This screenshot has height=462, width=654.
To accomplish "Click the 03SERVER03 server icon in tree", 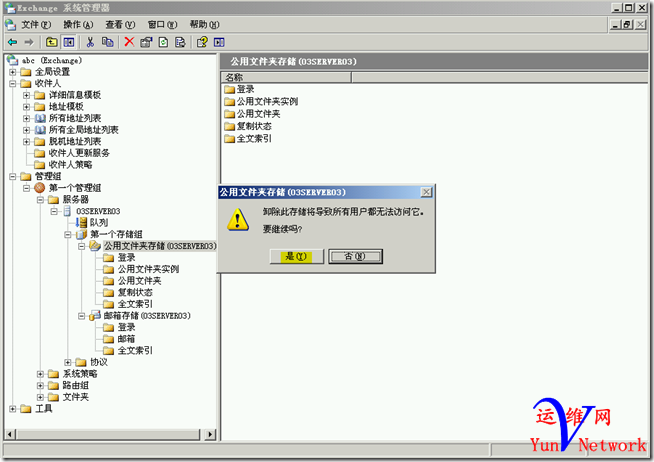I will [67, 211].
